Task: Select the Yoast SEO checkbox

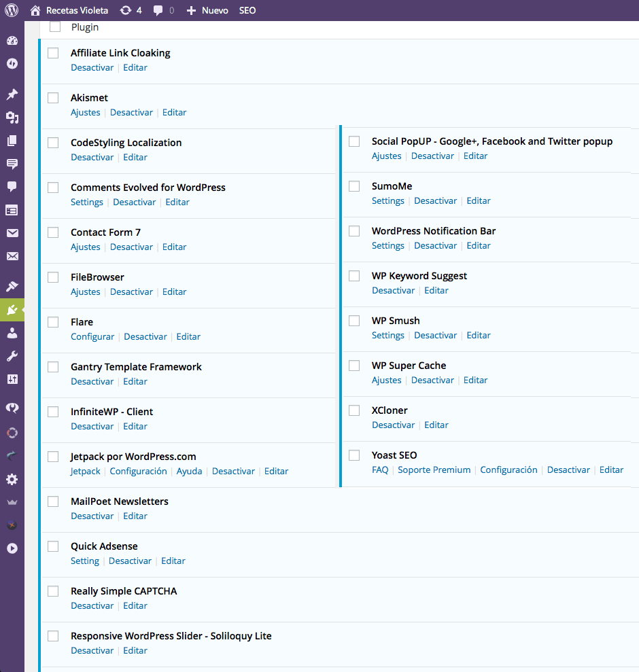Action: 354,455
